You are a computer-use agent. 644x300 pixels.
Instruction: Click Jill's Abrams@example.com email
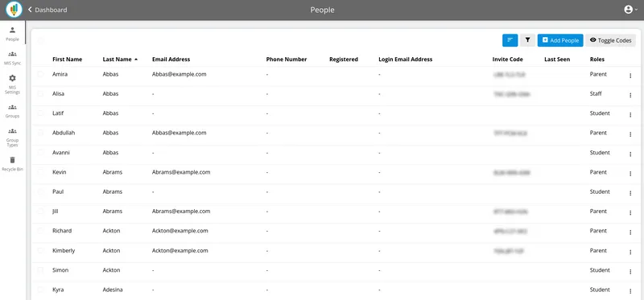click(181, 211)
